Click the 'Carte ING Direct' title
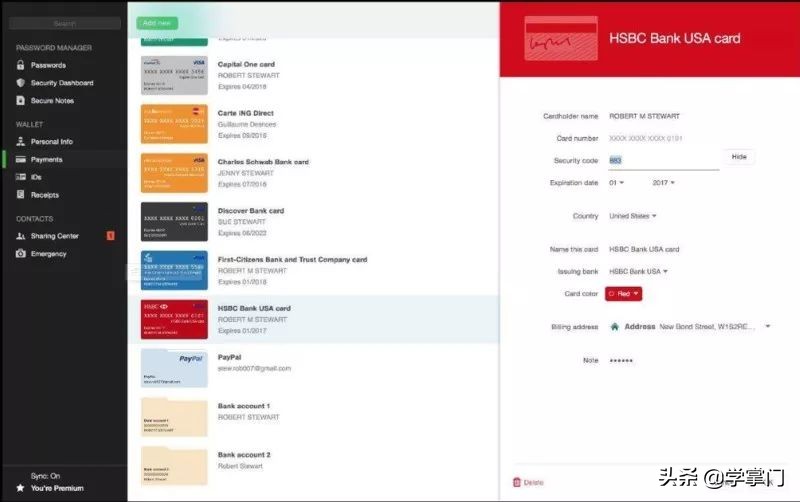 click(x=245, y=113)
